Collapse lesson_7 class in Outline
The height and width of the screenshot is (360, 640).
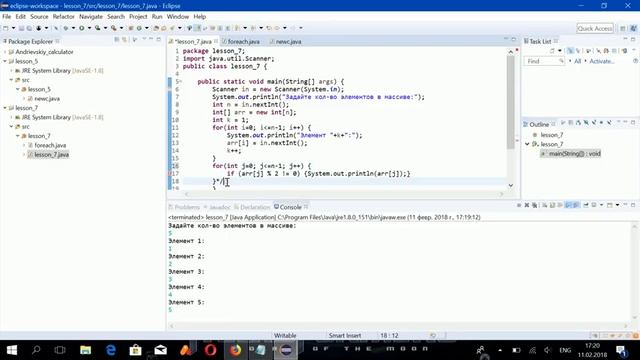pyautogui.click(x=527, y=144)
